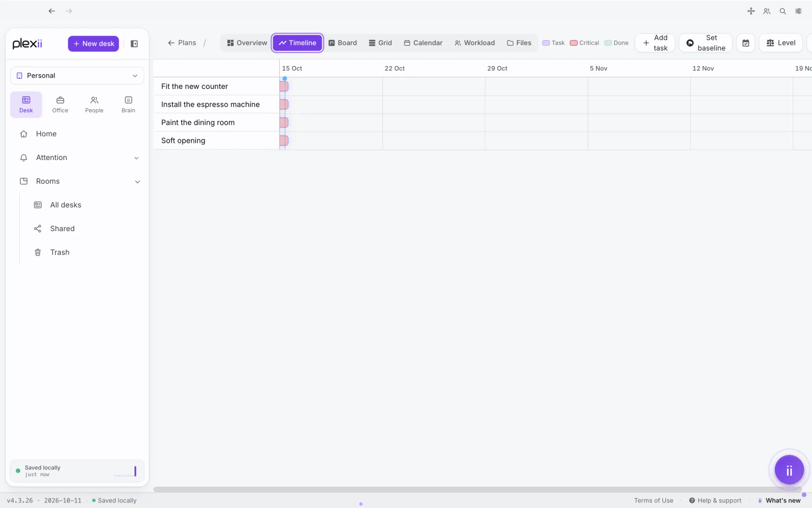Viewport: 812px width, 508px height.
Task: Click the today marker dot on timeline
Action: [x=285, y=79]
